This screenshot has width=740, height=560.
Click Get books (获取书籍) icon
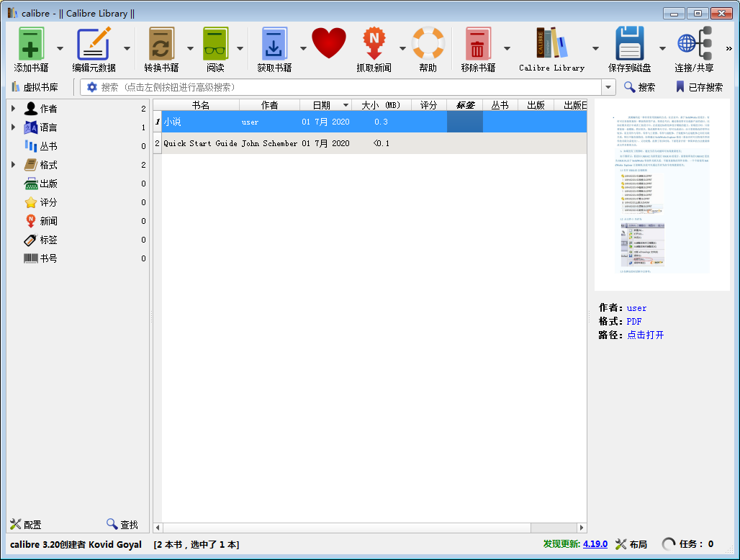click(274, 44)
